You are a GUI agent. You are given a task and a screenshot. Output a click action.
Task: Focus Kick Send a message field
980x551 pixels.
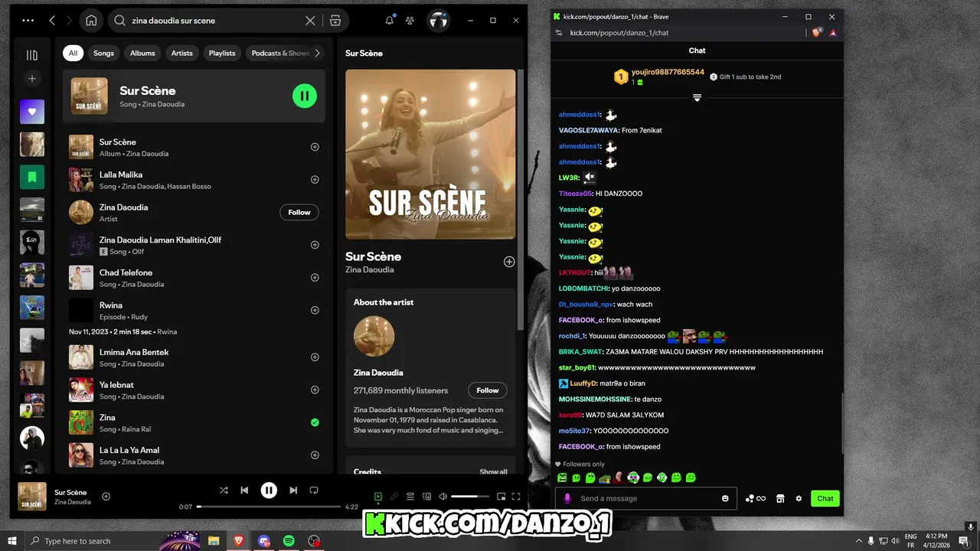[x=647, y=498]
